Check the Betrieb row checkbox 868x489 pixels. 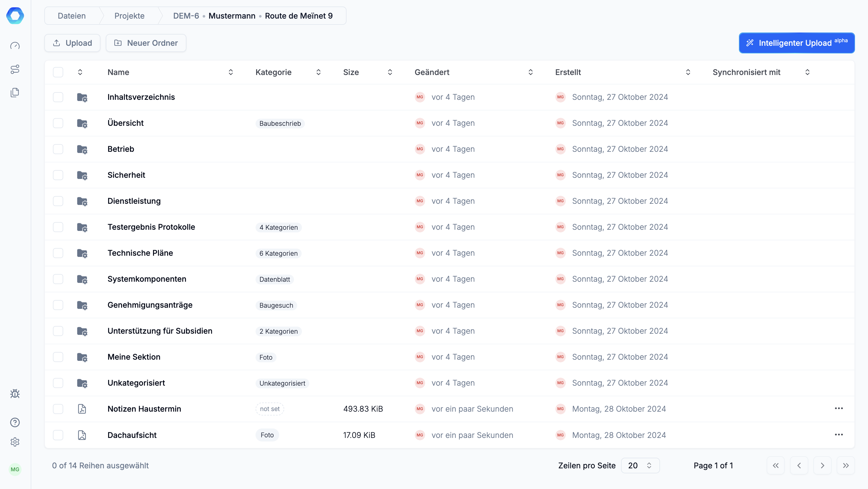tap(58, 149)
